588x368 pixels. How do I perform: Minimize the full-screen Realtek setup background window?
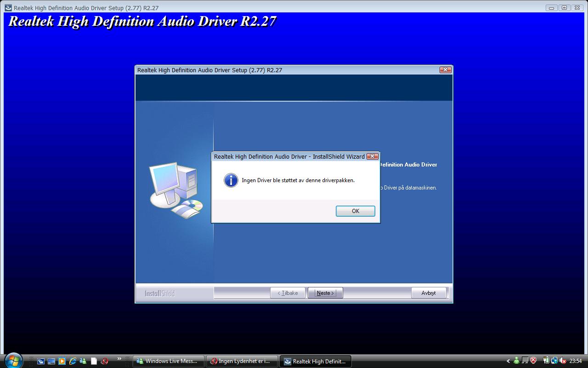pyautogui.click(x=552, y=8)
